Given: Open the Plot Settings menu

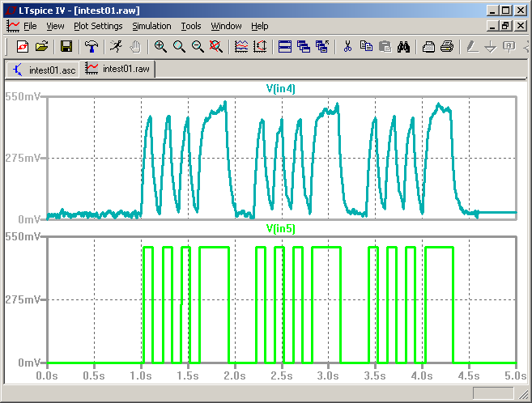Looking at the screenshot, I should tap(97, 26).
